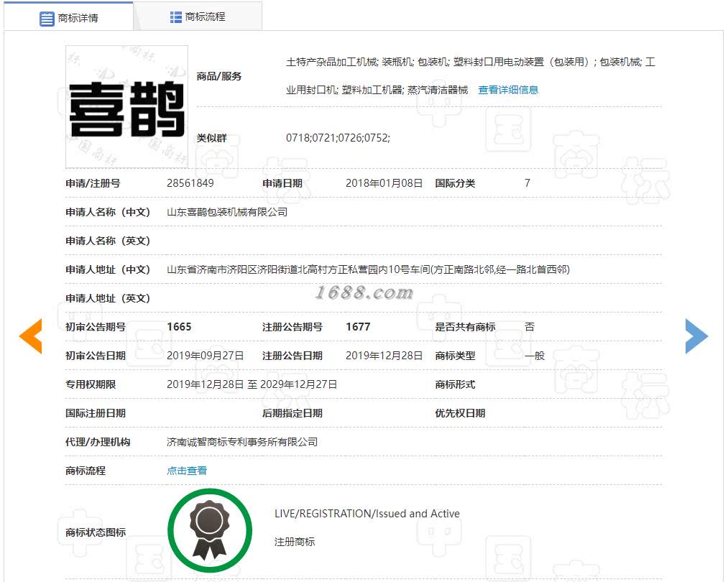Click agency name 济南诚智商标专利事务所有限公司
The width and height of the screenshot is (728, 582).
tap(242, 442)
